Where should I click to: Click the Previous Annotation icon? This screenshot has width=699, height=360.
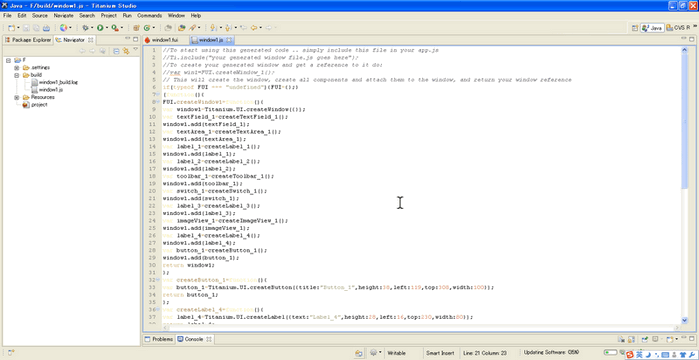click(229, 28)
